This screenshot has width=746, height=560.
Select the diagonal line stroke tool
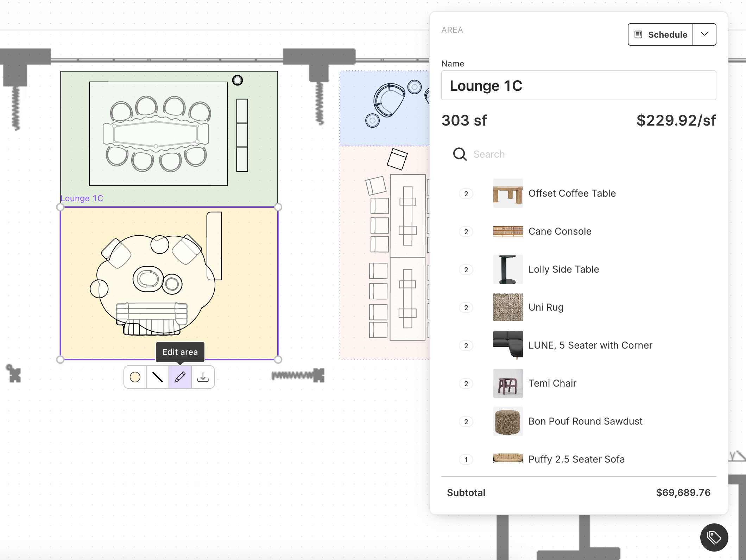point(157,377)
